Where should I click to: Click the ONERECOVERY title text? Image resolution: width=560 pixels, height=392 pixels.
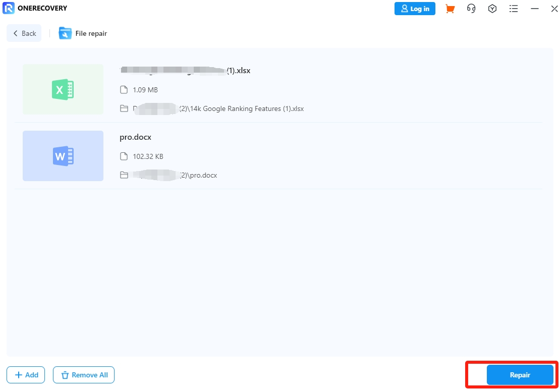click(x=40, y=8)
